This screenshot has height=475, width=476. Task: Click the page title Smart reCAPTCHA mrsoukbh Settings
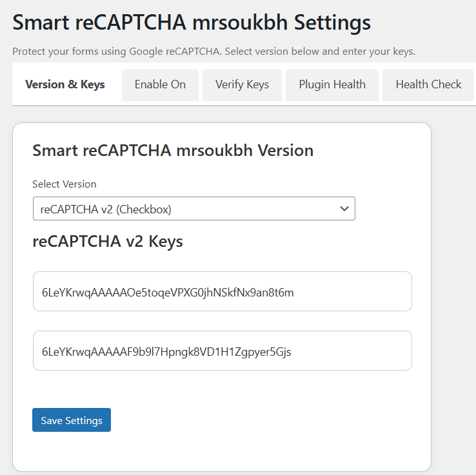pos(192,23)
